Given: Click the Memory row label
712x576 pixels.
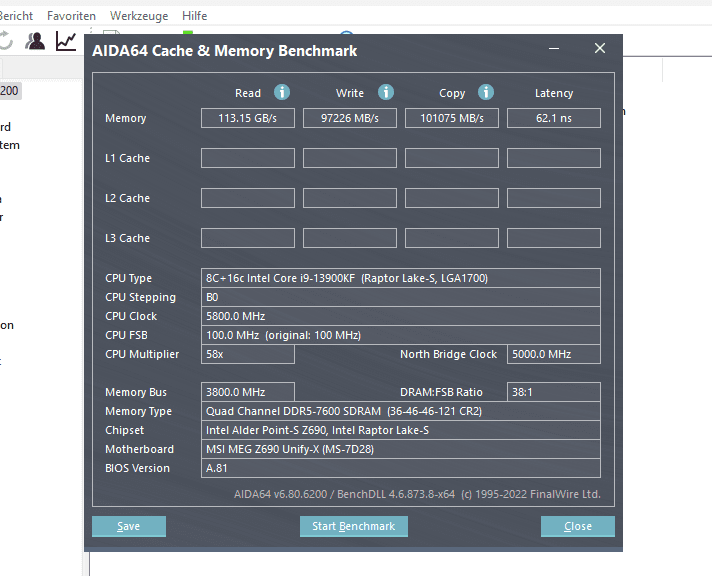Looking at the screenshot, I should [x=125, y=118].
